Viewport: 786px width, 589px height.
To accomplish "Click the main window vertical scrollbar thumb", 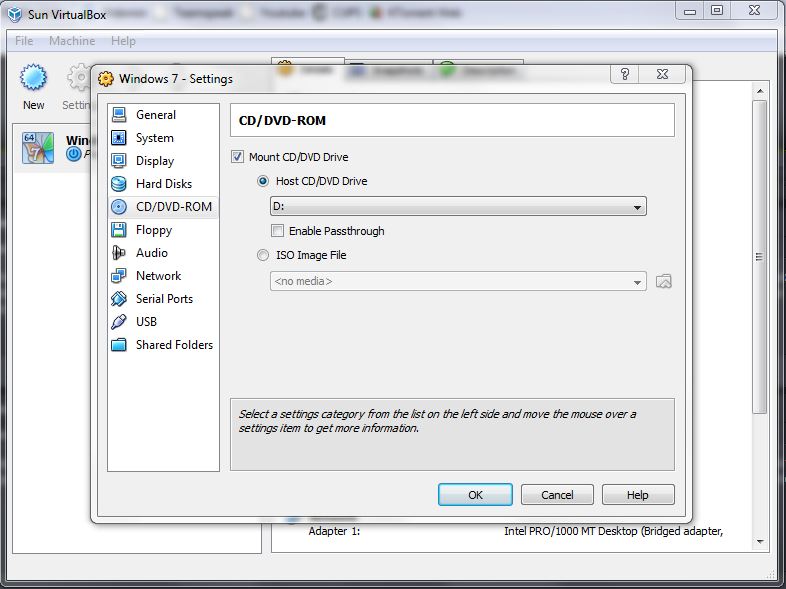I will pos(760,257).
